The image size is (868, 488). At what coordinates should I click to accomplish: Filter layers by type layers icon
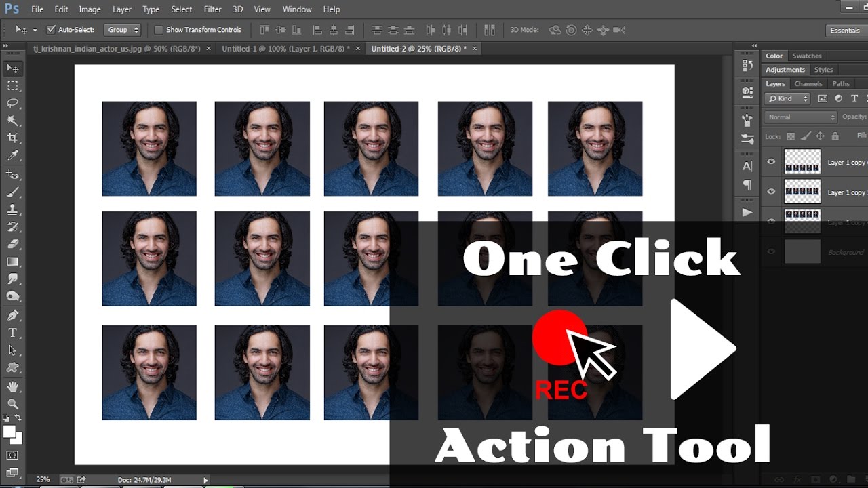[854, 98]
